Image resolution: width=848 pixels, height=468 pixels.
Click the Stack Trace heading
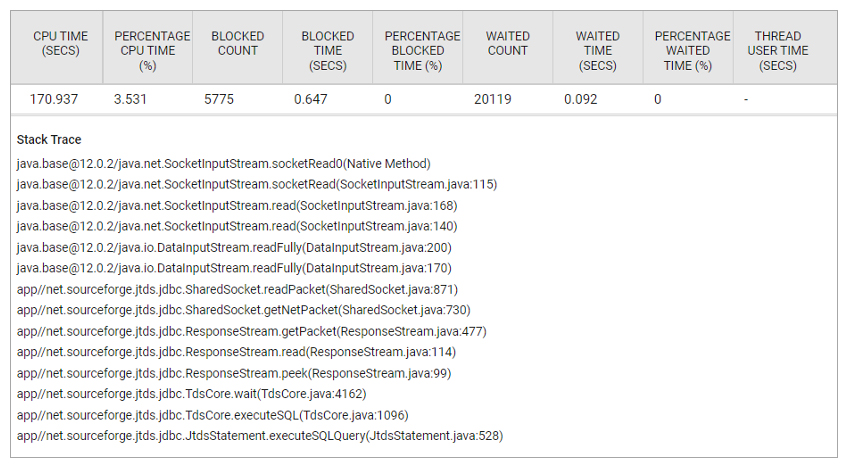[49, 140]
